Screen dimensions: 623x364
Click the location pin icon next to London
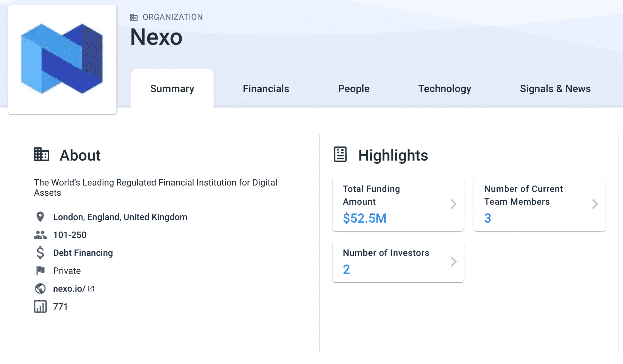click(40, 217)
